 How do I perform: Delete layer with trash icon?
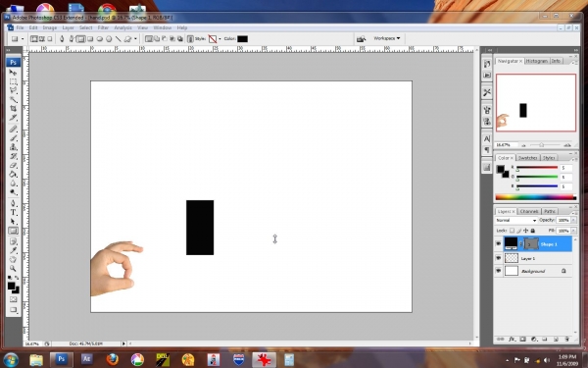[x=566, y=340]
